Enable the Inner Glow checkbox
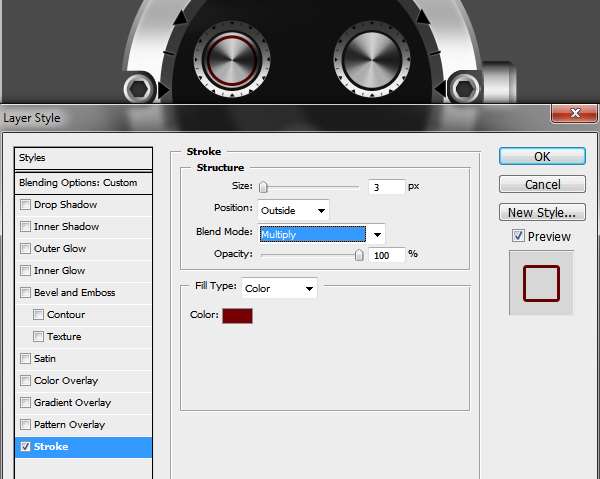 coord(25,271)
